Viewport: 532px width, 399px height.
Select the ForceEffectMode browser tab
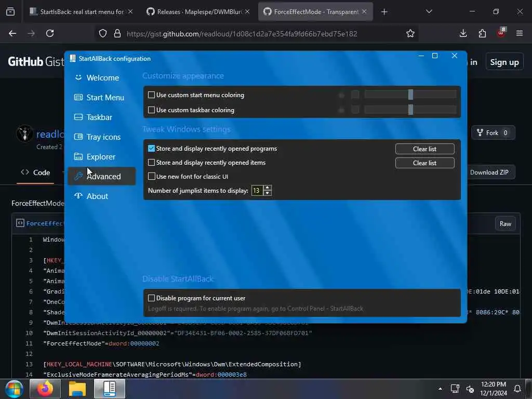(x=315, y=12)
